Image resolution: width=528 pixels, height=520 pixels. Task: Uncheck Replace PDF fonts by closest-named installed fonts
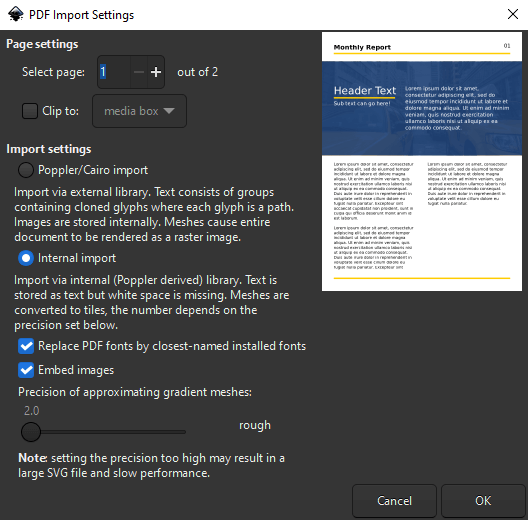tap(26, 346)
